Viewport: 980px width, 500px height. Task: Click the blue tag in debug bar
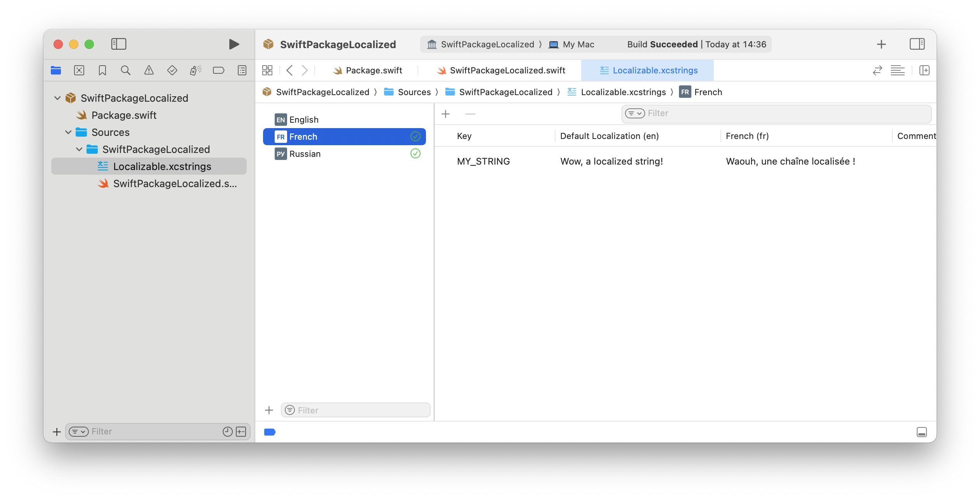(270, 432)
